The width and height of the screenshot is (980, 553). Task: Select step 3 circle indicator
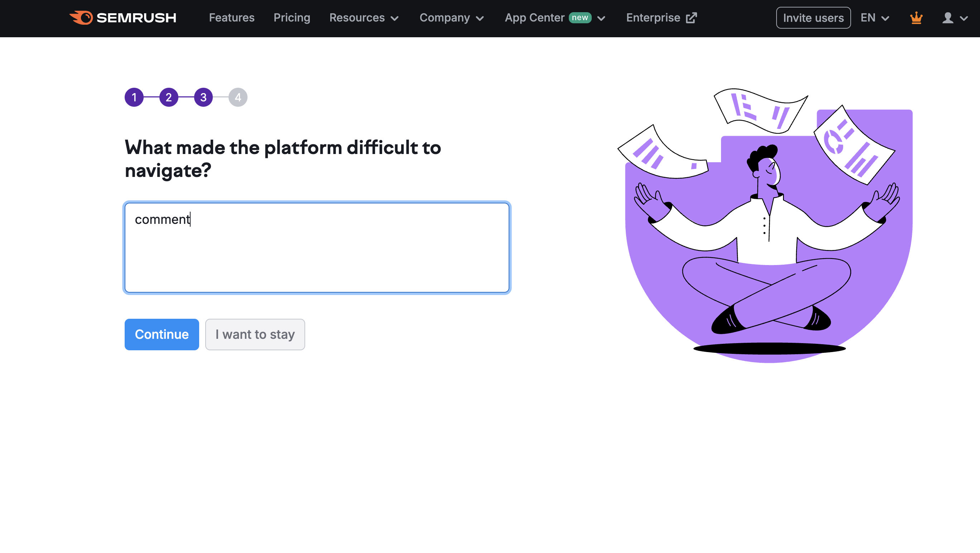click(203, 97)
